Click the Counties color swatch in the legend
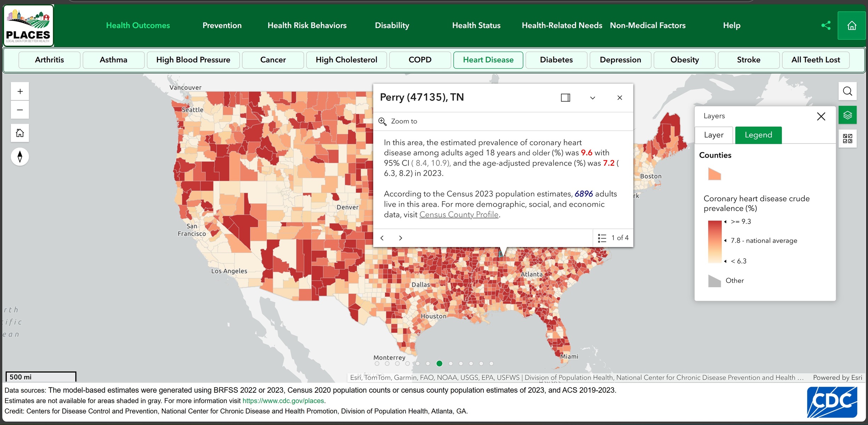This screenshot has height=425, width=868. coord(714,174)
